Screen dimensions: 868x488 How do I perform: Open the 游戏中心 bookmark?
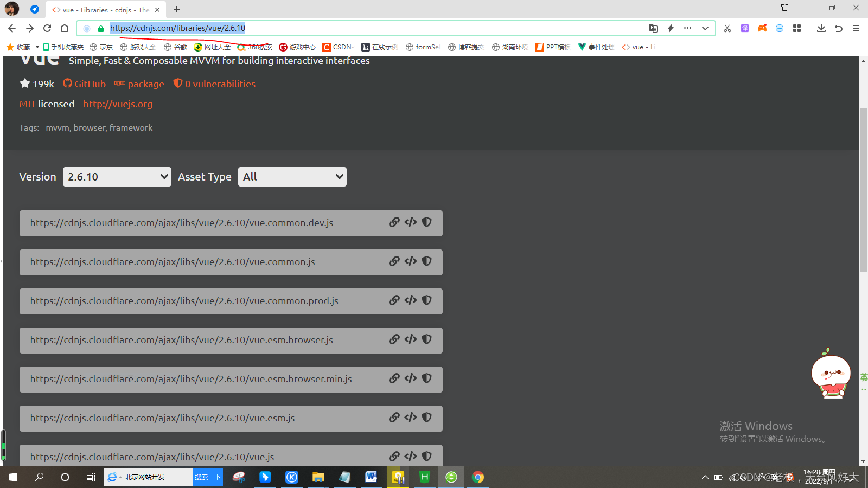297,47
